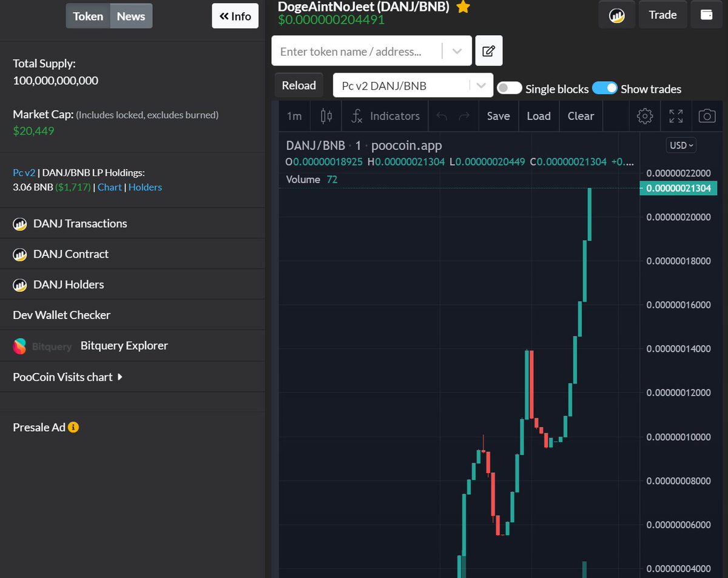The height and width of the screenshot is (578, 728).
Task: Open DANJ Contract link
Action: point(71,254)
